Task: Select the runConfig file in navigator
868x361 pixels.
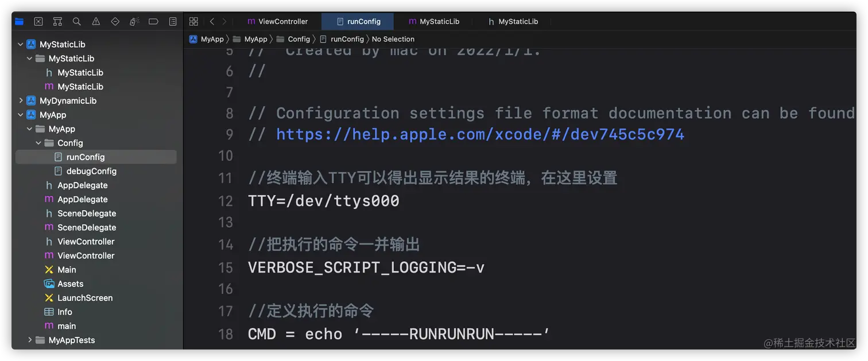Action: (x=96, y=157)
